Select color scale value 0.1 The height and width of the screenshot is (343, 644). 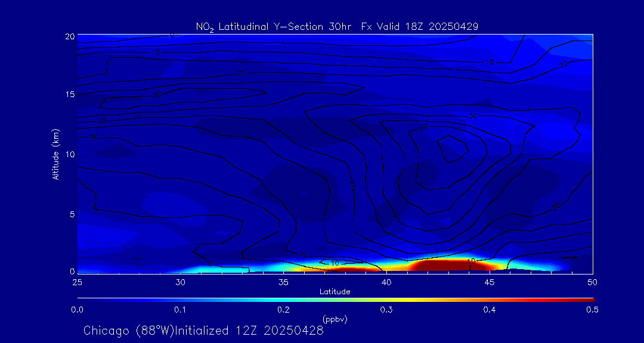pos(180,310)
